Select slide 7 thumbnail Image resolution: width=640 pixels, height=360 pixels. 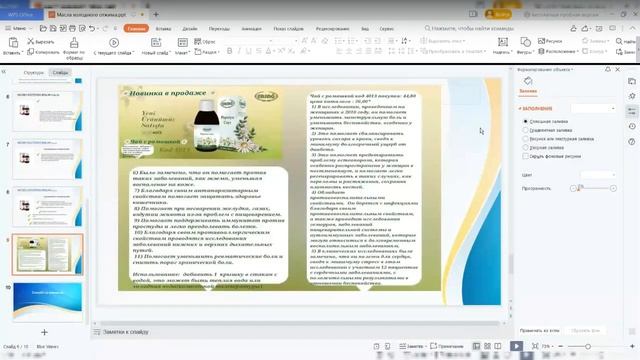(48, 158)
